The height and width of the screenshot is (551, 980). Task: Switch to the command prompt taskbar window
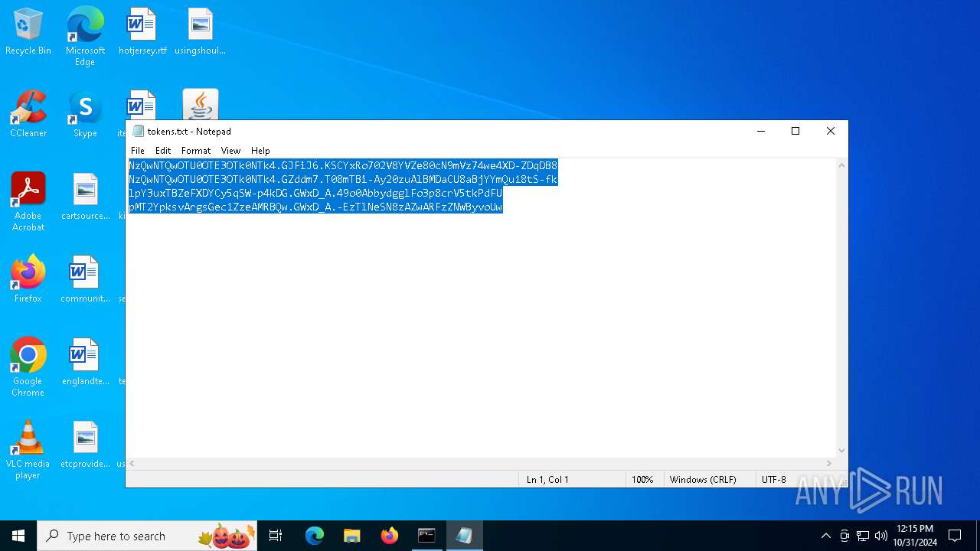[x=426, y=536]
